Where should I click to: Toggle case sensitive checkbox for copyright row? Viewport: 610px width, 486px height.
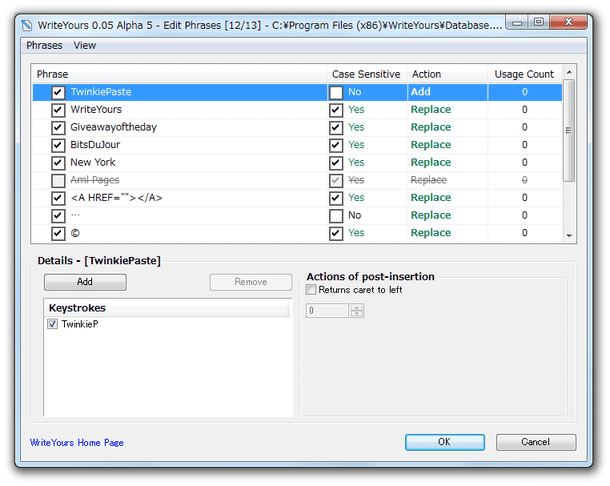click(336, 233)
